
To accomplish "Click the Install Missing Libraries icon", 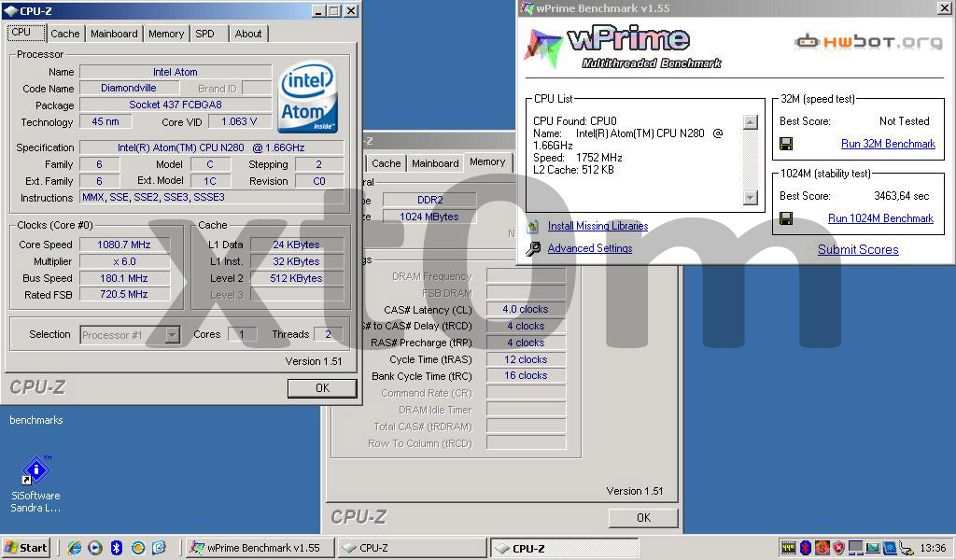I will click(x=533, y=226).
